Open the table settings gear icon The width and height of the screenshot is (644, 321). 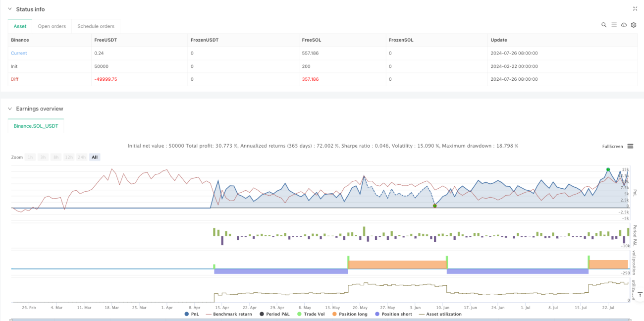click(x=634, y=25)
